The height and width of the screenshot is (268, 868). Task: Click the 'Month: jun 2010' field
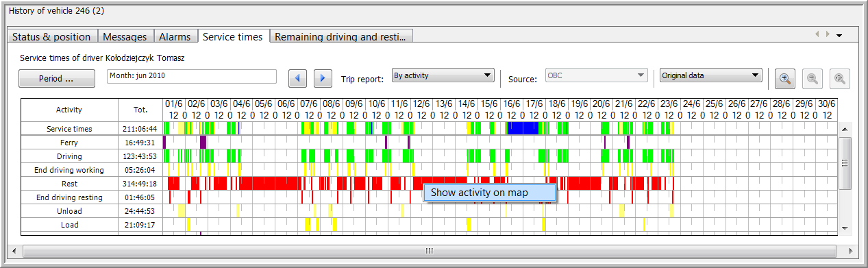tap(192, 76)
